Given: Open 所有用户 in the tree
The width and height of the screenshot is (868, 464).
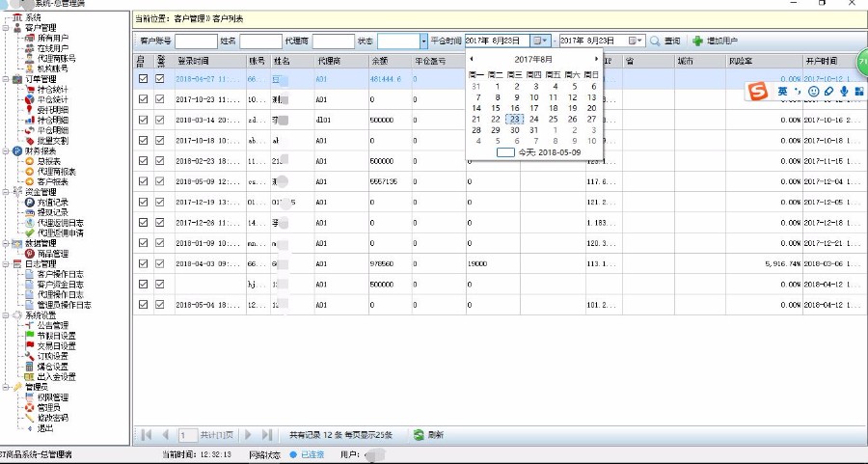Looking at the screenshot, I should (x=53, y=38).
